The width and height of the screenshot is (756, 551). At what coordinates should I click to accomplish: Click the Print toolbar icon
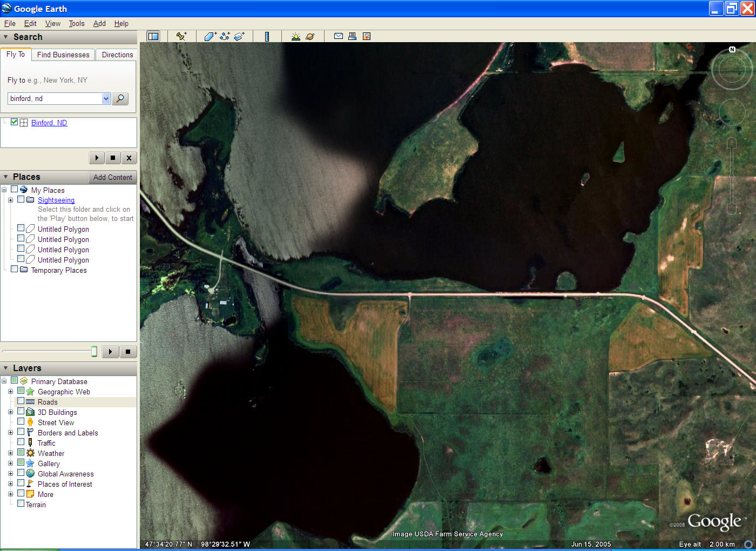352,36
